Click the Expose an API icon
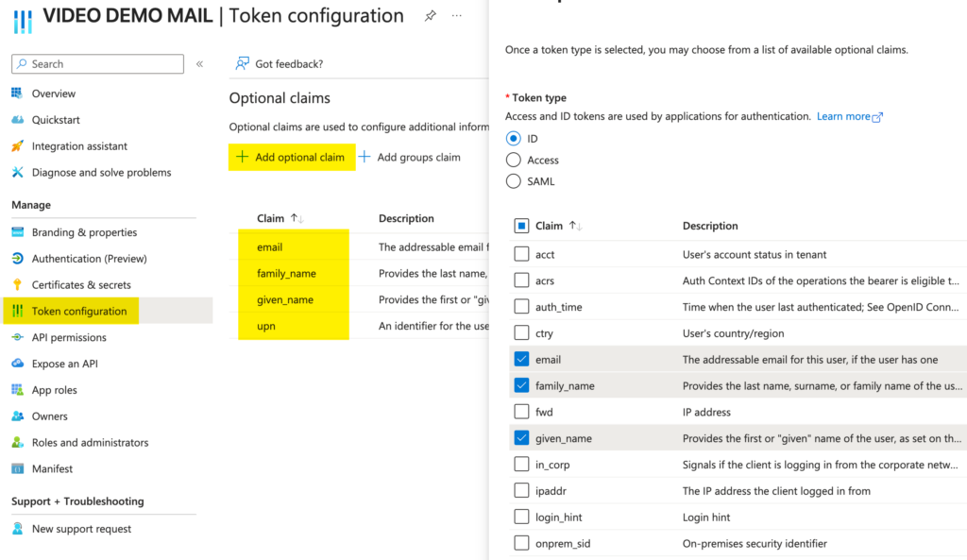Image resolution: width=967 pixels, height=560 pixels. coord(18,364)
